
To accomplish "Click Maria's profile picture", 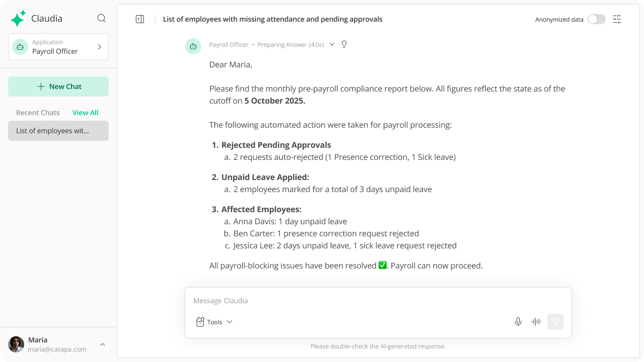I will (x=16, y=344).
